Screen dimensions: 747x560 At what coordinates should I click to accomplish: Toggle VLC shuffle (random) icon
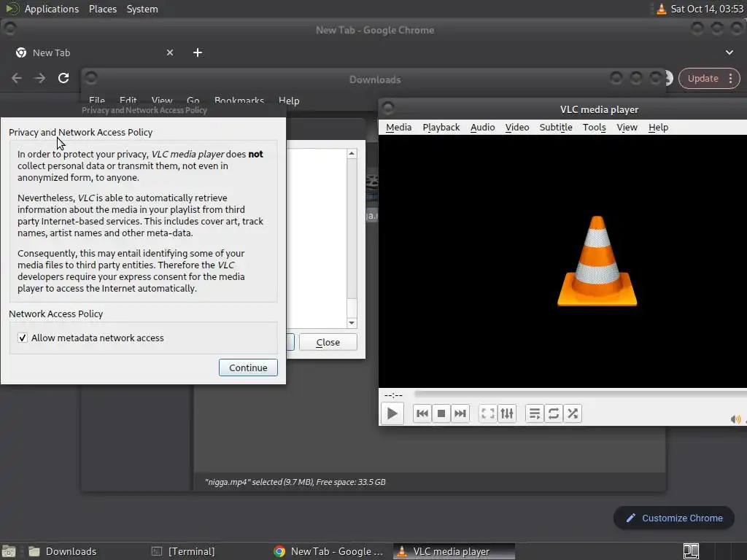click(573, 413)
